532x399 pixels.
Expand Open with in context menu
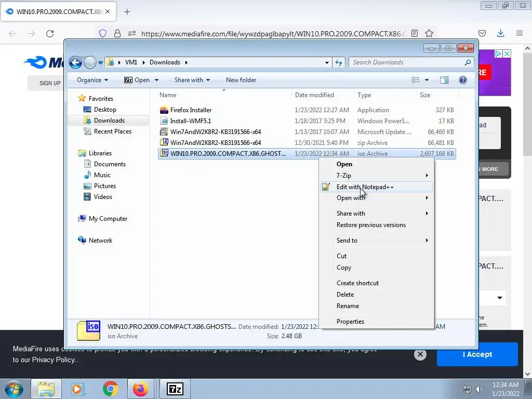pyautogui.click(x=377, y=198)
